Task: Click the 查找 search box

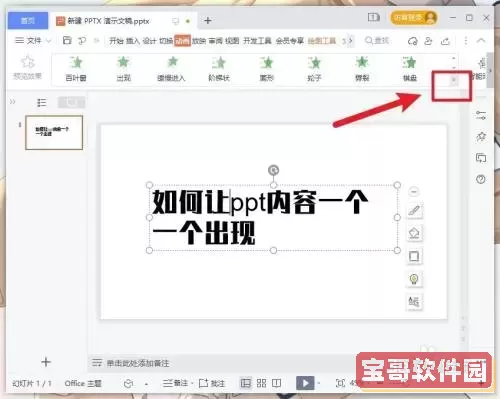Action: 377,41
